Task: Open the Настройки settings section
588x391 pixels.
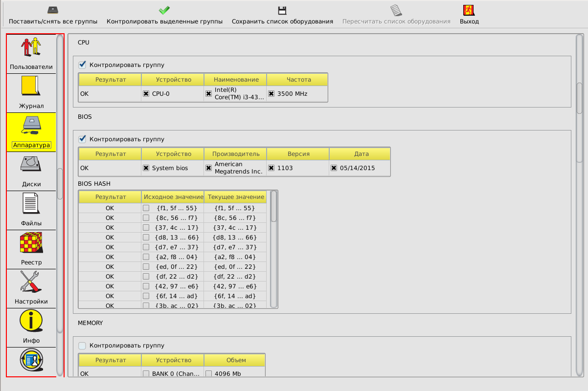Action: tap(31, 288)
